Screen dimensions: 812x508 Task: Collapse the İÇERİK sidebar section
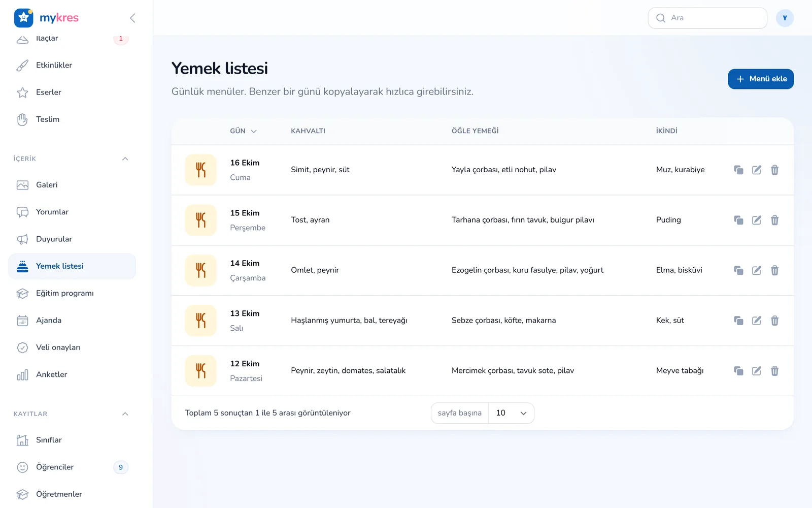pos(125,159)
